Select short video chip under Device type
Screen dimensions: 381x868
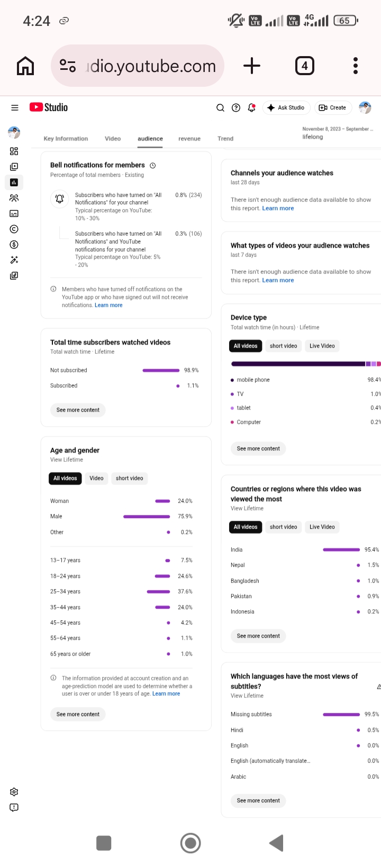[284, 346]
